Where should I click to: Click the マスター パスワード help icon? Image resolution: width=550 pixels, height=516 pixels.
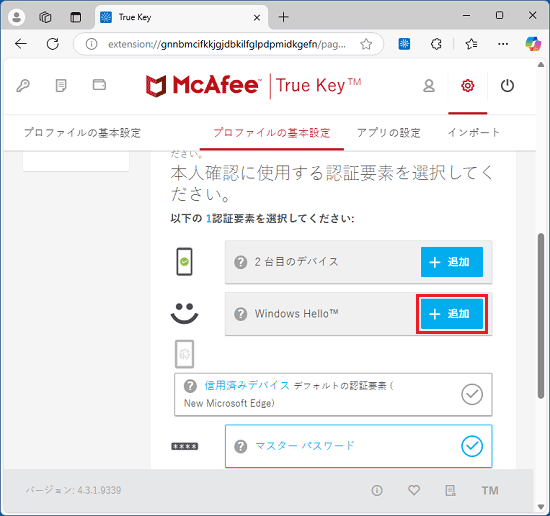tap(241, 447)
